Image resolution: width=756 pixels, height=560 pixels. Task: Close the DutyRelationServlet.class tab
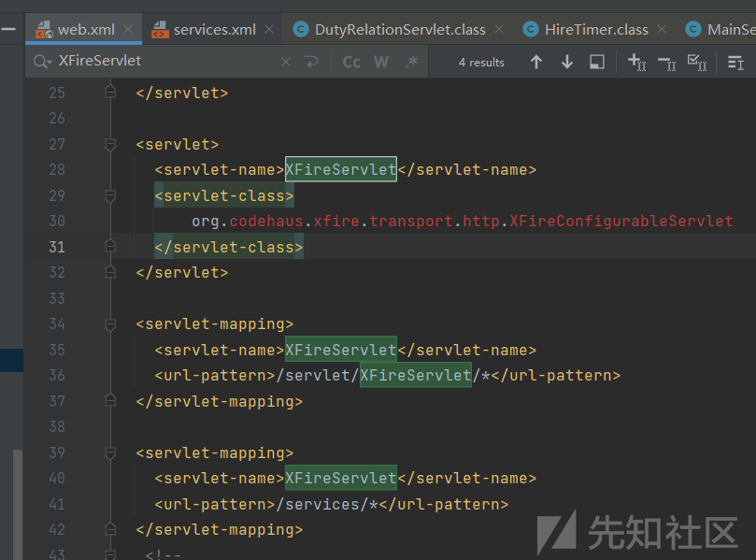click(499, 29)
